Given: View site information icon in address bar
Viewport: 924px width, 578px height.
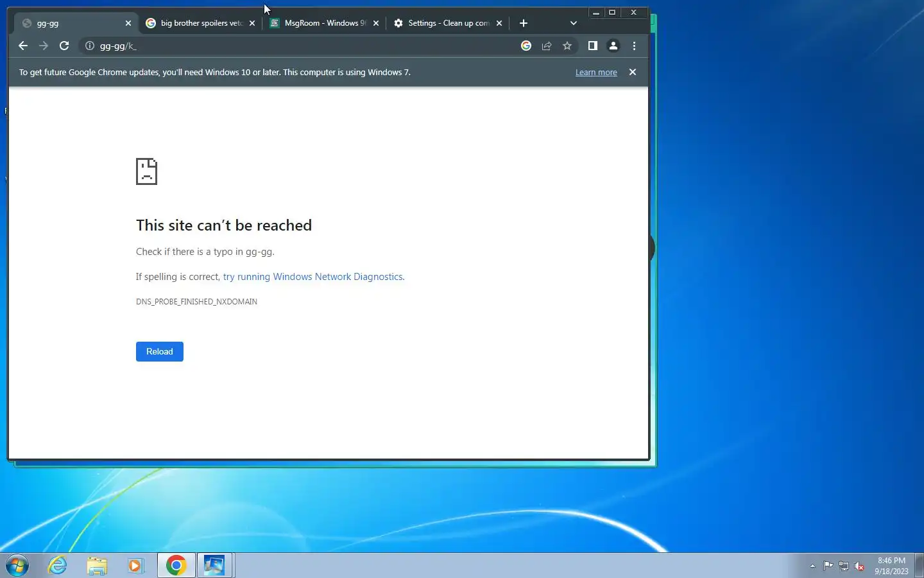Looking at the screenshot, I should coord(90,46).
